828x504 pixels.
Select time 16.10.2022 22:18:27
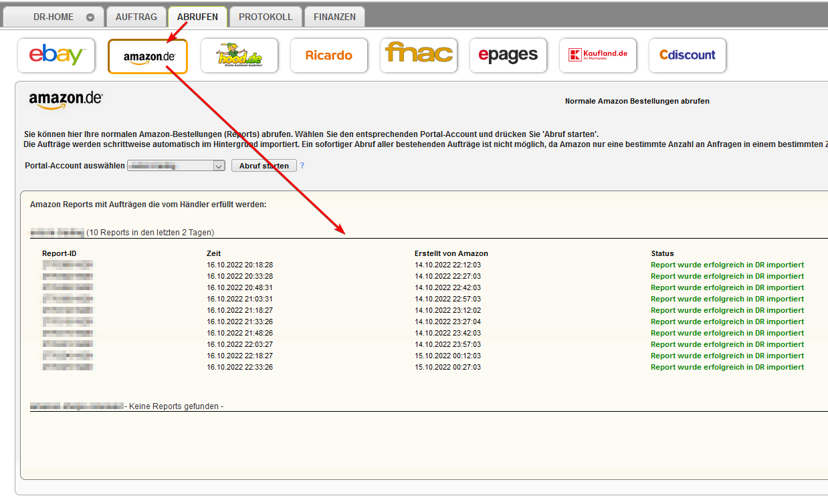click(x=240, y=356)
